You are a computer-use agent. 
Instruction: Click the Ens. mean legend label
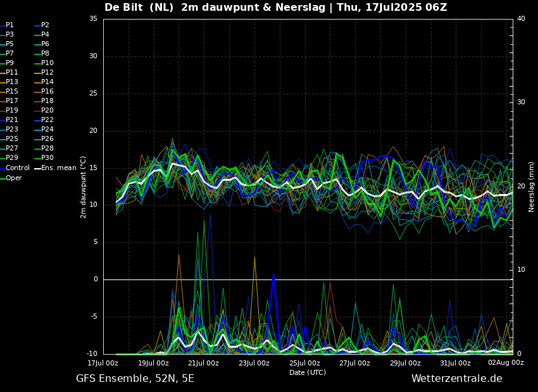pos(59,168)
